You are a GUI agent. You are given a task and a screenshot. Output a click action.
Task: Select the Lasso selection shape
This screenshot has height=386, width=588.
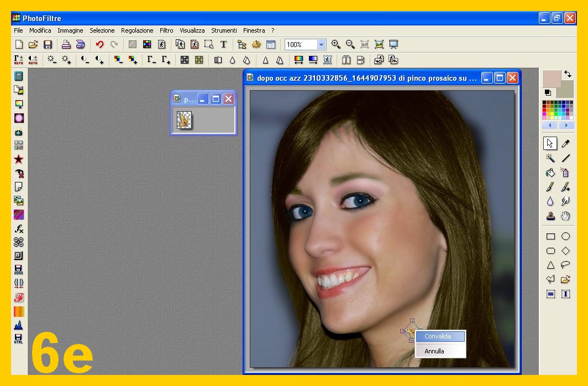566,265
